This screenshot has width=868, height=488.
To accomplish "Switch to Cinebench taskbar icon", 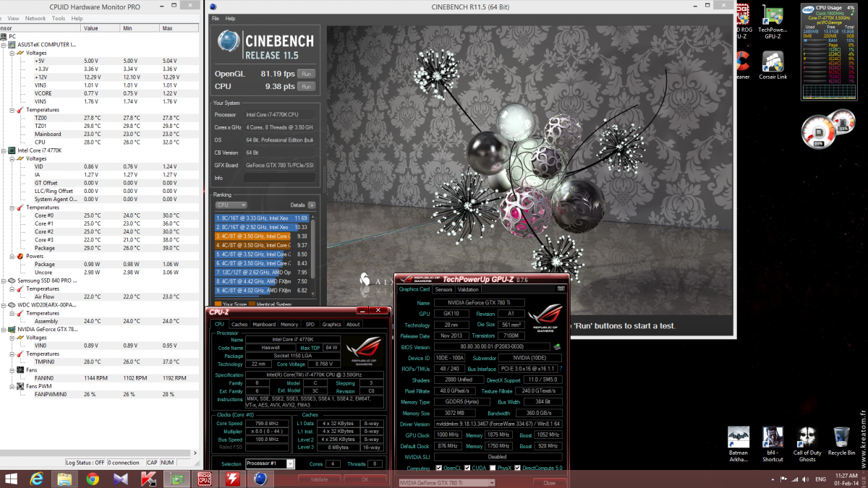I will (261, 479).
